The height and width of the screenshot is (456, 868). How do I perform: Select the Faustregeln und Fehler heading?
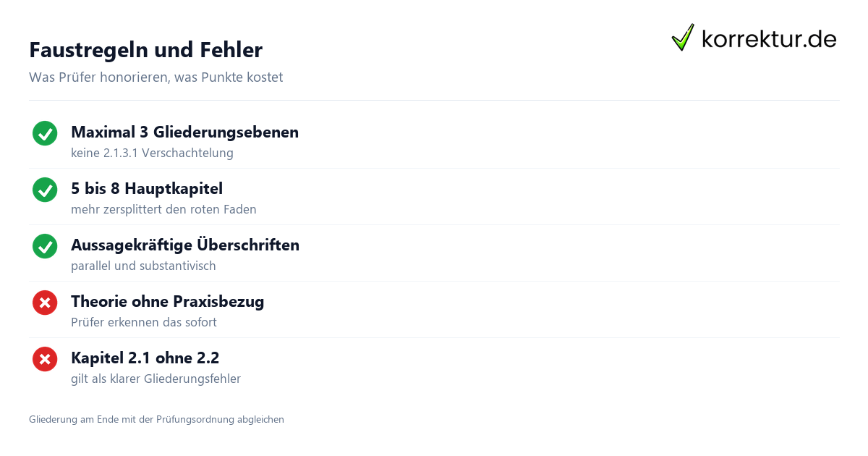click(x=145, y=50)
